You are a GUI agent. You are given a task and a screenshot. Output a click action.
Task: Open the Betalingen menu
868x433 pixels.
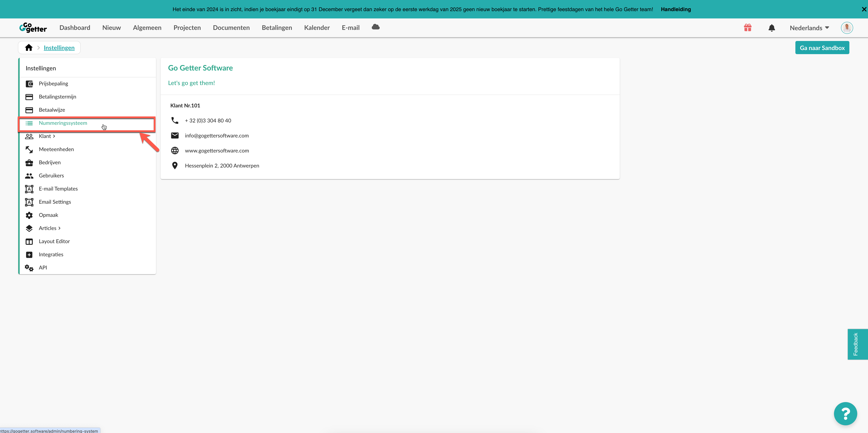pos(277,28)
